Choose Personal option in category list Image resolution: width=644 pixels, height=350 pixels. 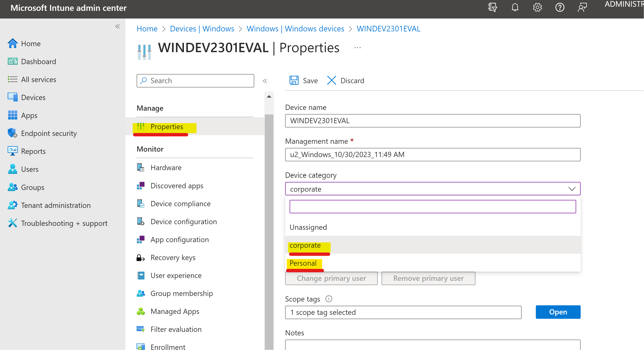pos(433,263)
